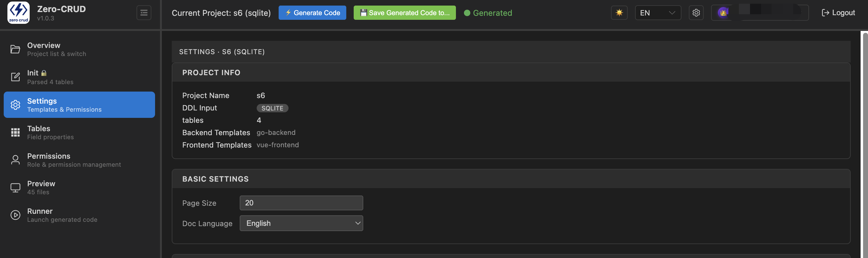Image resolution: width=868 pixels, height=258 pixels.
Task: Click the SETTINGS · S6 (SQLITE) heading
Action: (222, 52)
